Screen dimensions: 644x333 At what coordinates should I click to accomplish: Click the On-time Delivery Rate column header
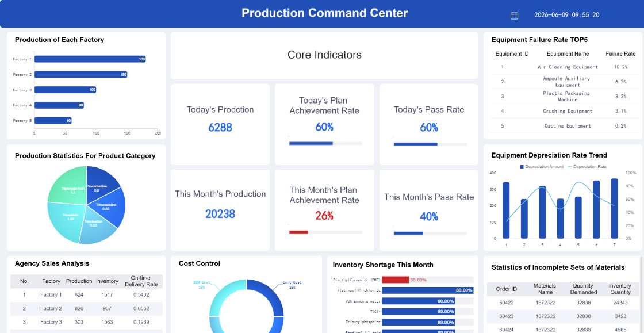point(141,281)
